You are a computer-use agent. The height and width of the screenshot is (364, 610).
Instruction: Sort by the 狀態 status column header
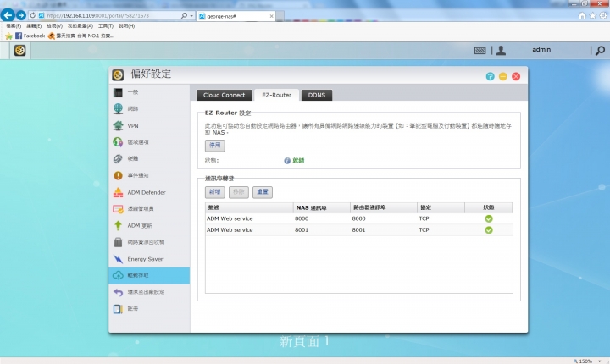(489, 207)
